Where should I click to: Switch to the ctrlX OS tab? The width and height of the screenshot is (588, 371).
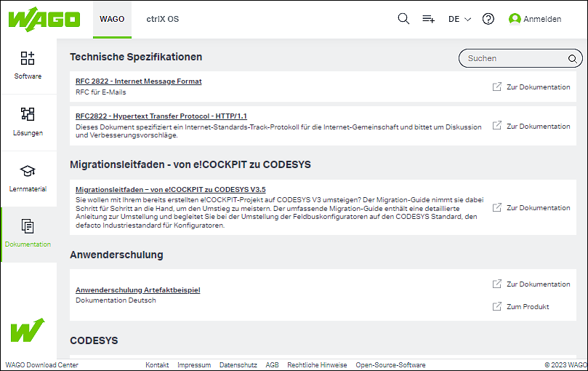pyautogui.click(x=162, y=19)
